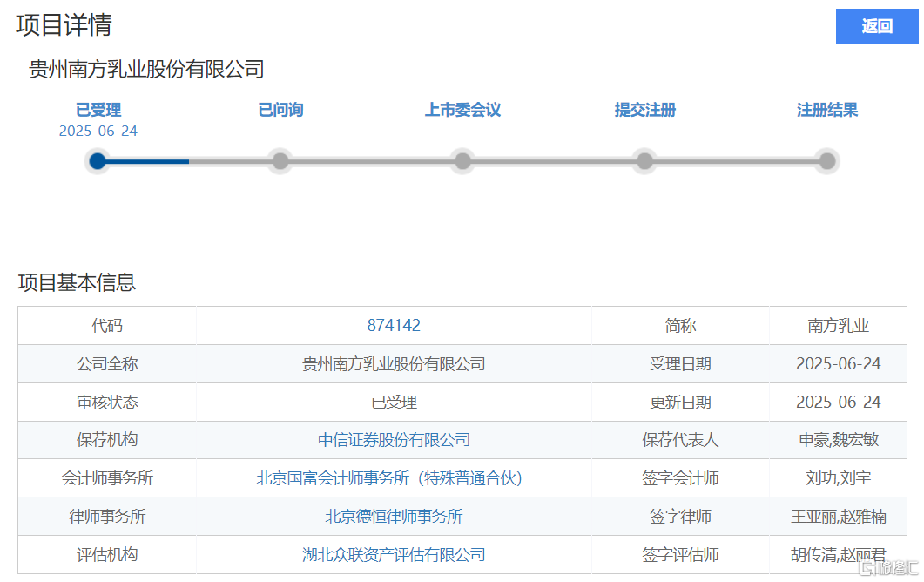Click the 评估机构 label cell
This screenshot has width=924, height=582.
click(107, 555)
